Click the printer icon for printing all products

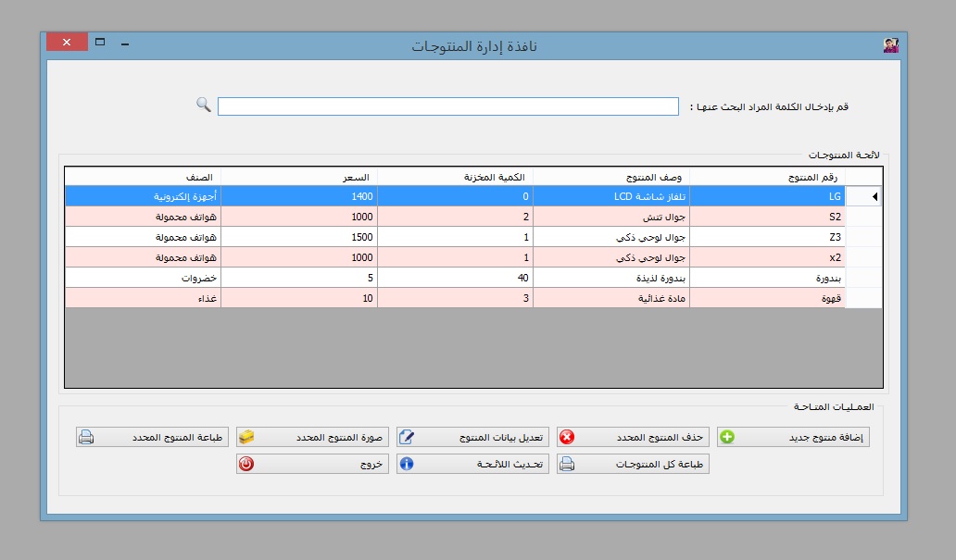[x=567, y=465]
